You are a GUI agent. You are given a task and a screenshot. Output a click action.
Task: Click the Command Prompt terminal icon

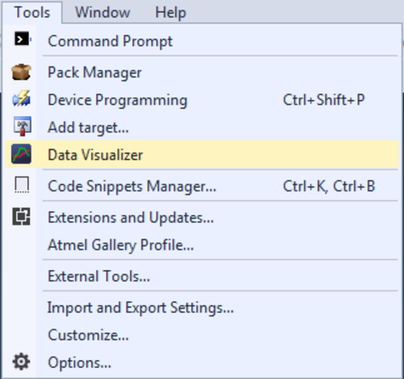[22, 40]
